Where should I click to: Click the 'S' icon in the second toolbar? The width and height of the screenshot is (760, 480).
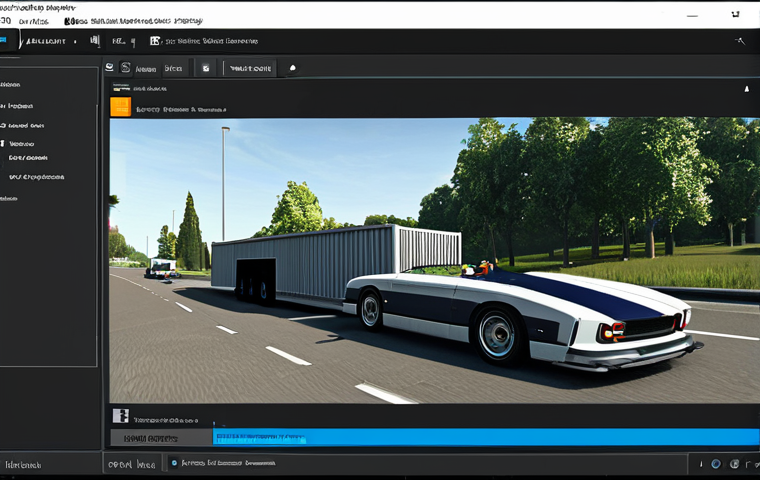(126, 67)
